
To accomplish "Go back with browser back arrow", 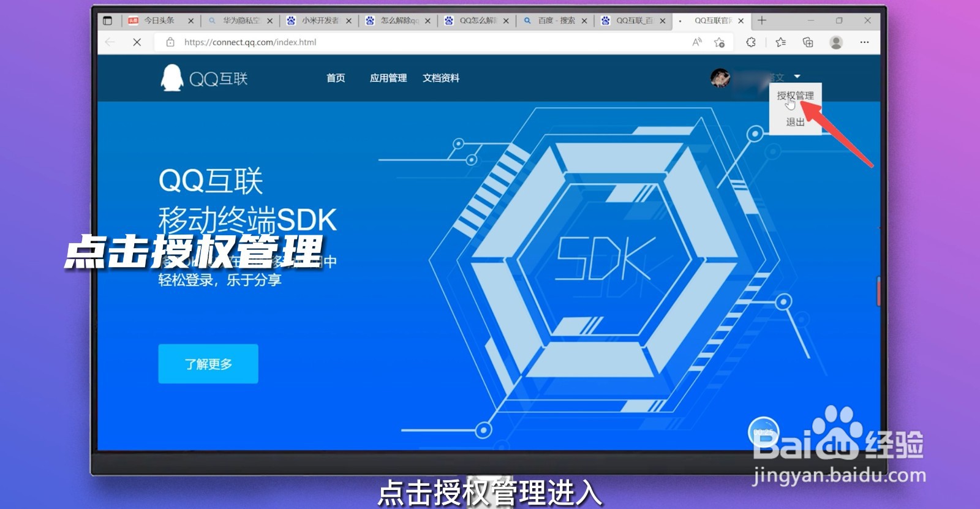I will [x=110, y=42].
